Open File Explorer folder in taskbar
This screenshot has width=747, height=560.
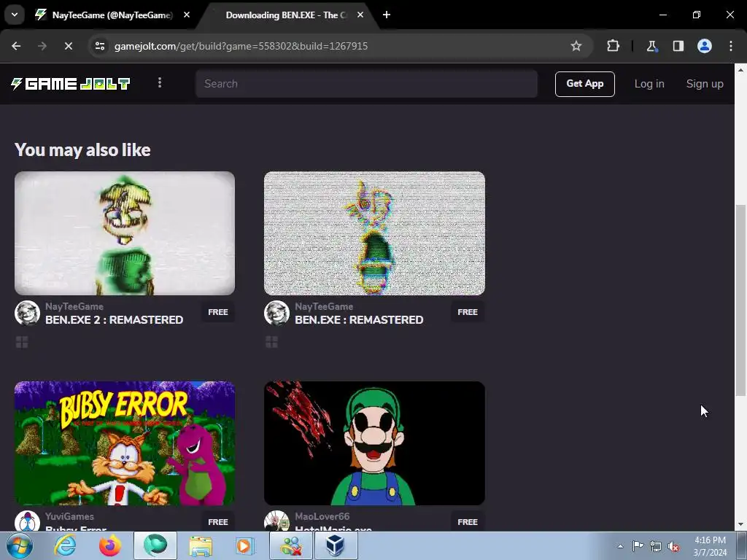201,545
